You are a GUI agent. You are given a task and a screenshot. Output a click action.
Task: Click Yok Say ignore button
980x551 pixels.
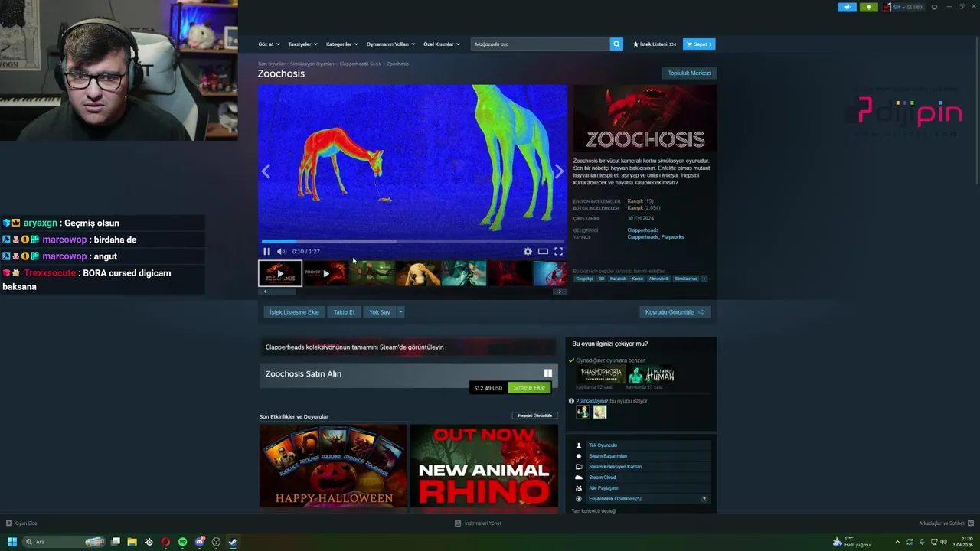coord(379,311)
